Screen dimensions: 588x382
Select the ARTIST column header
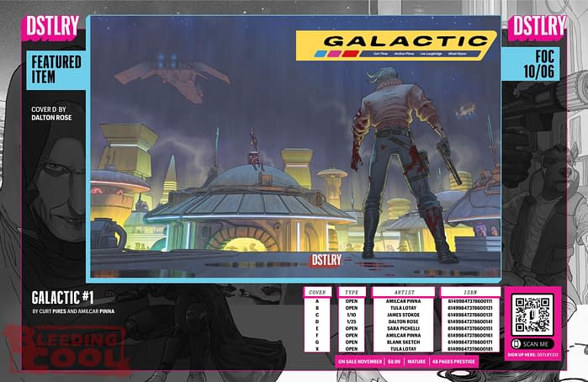tap(402, 292)
